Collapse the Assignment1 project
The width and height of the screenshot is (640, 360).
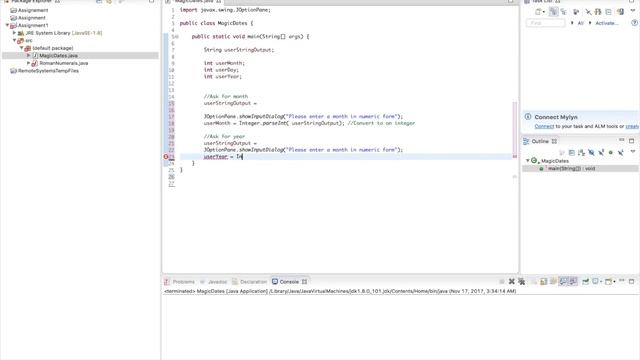(x=7, y=25)
